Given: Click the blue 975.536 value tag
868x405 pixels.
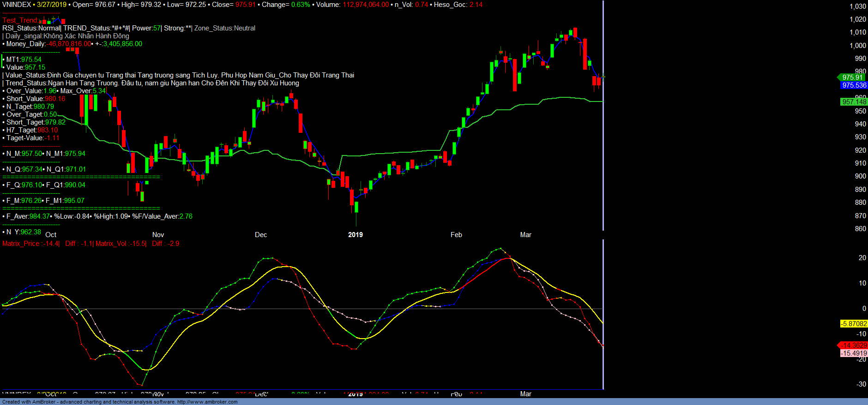Looking at the screenshot, I should [x=854, y=85].
